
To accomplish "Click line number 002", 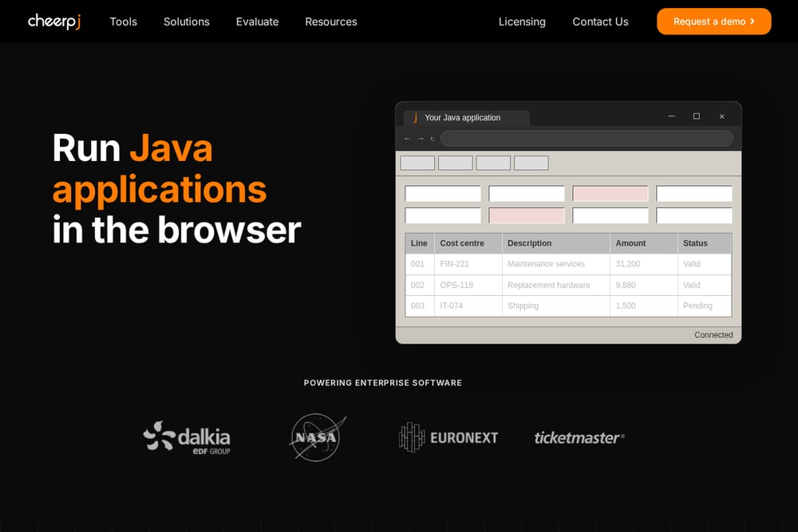I will pos(420,286).
